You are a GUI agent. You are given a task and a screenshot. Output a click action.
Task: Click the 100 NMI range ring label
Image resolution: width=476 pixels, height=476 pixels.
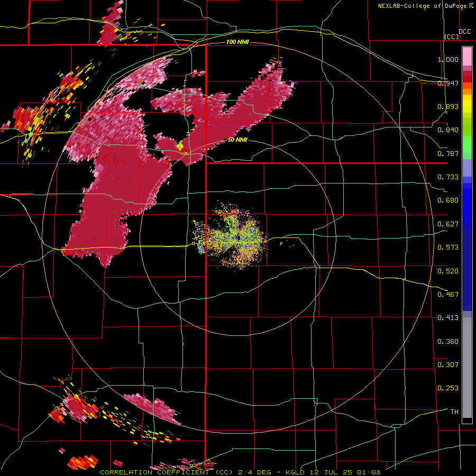tap(237, 42)
